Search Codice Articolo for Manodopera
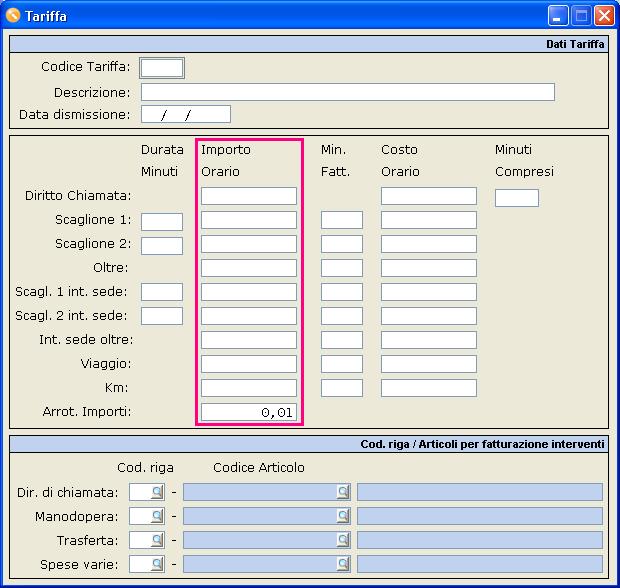The width and height of the screenshot is (620, 588). click(x=343, y=516)
